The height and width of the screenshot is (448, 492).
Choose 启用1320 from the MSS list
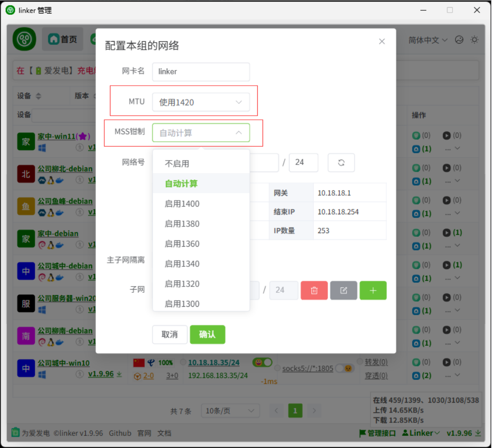[201, 284]
